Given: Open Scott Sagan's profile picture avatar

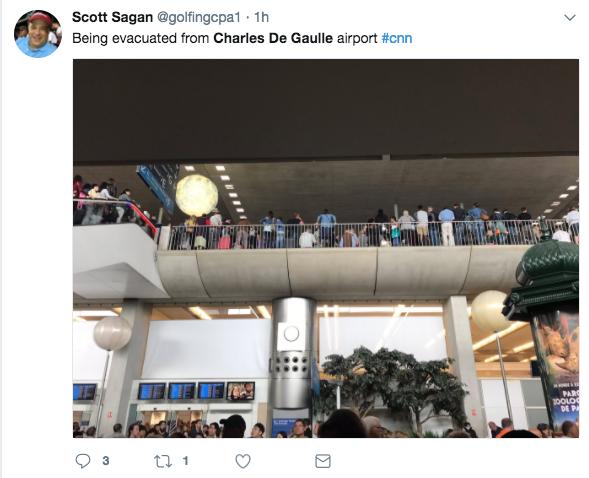Looking at the screenshot, I should 38,34.
